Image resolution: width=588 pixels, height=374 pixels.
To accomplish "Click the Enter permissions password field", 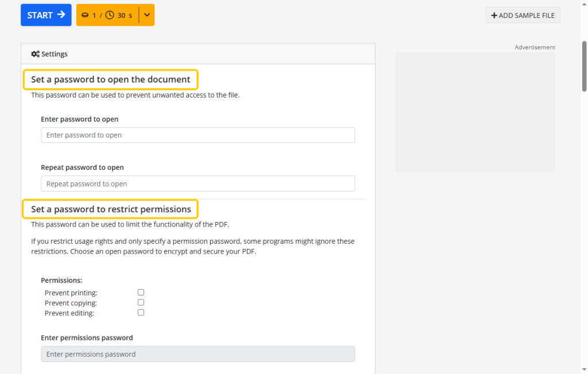I will point(198,354).
